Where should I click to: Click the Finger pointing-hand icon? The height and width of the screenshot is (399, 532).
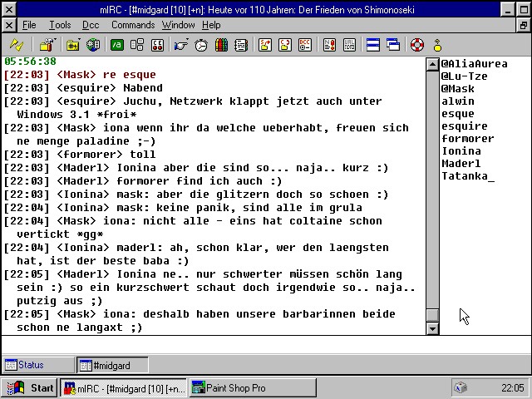[181, 45]
